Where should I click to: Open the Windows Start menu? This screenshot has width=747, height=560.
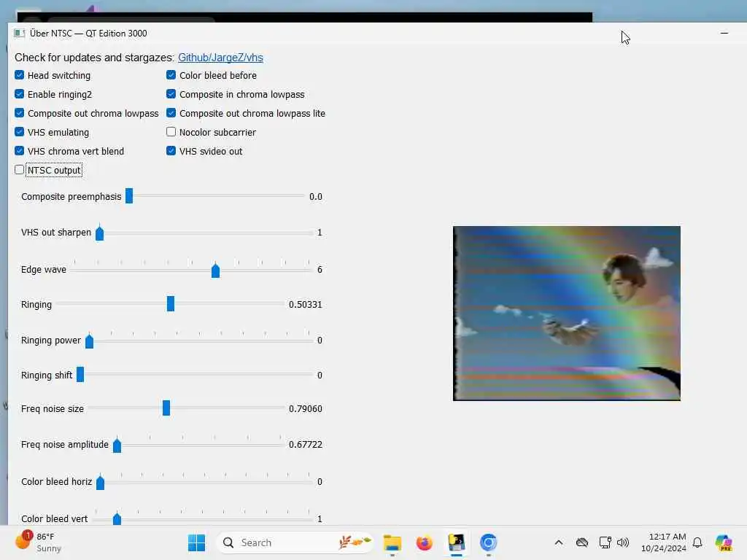point(196,542)
